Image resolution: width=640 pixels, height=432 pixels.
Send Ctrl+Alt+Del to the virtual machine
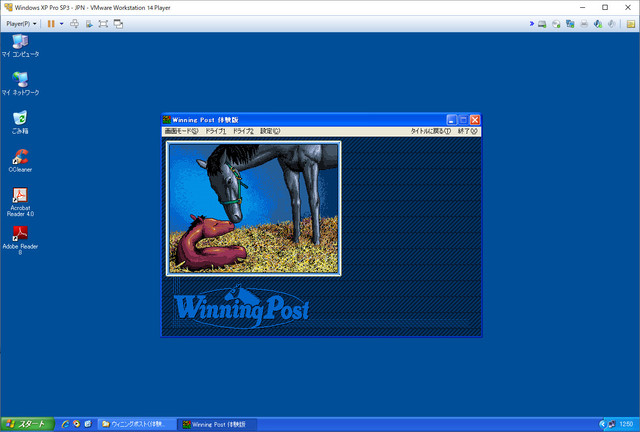74,24
